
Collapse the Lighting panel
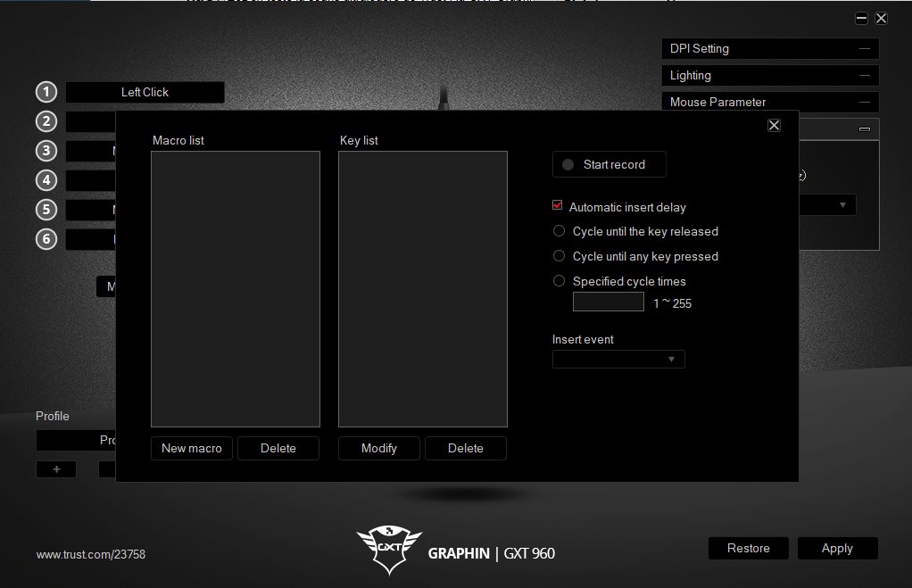pos(862,75)
